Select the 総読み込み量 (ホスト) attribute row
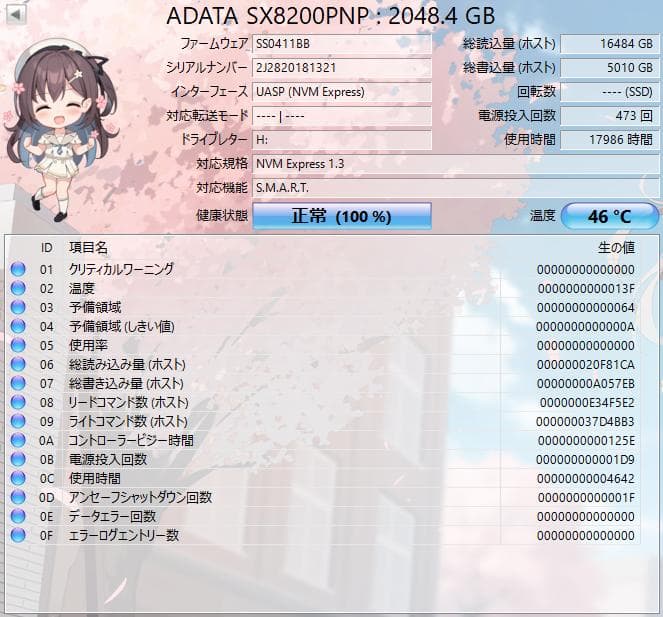This screenshot has width=663, height=617. point(323,365)
